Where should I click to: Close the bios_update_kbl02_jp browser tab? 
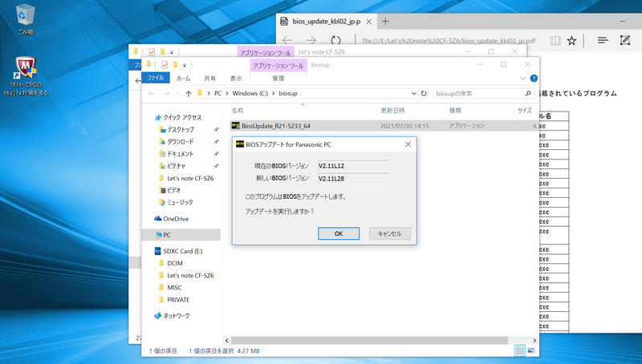(369, 22)
